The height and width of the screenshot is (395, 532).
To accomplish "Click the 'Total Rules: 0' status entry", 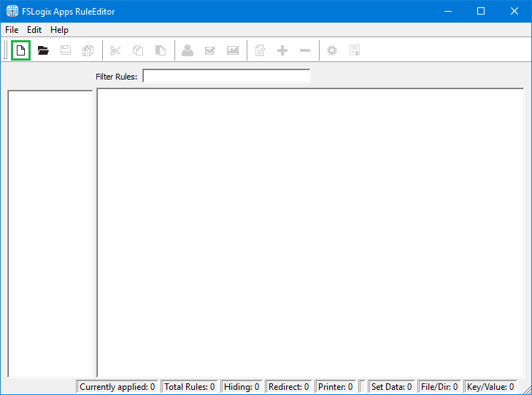I will [189, 387].
